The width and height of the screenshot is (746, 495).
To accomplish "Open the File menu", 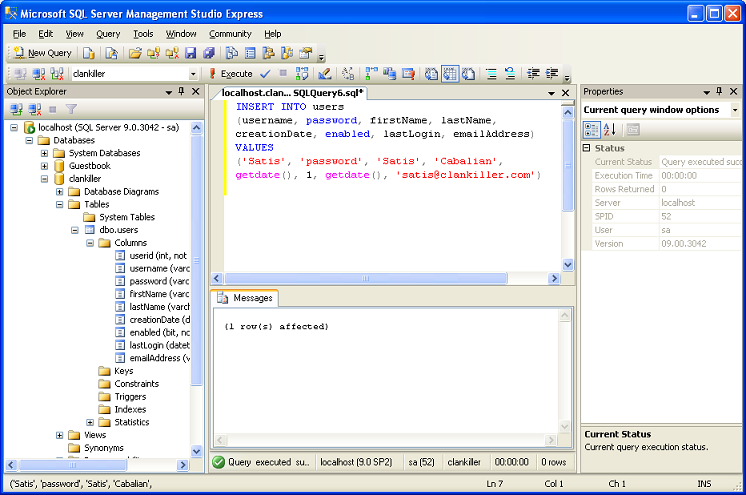I will pyautogui.click(x=20, y=34).
